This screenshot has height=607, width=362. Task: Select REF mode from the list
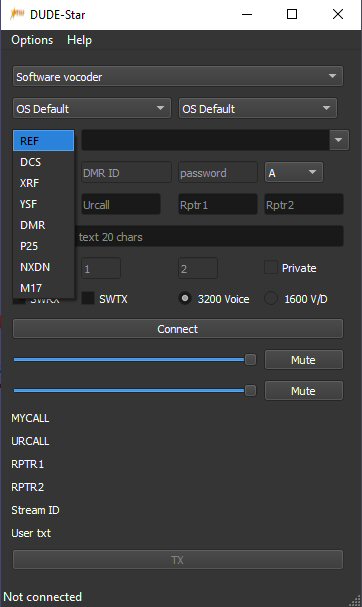[x=43, y=141]
